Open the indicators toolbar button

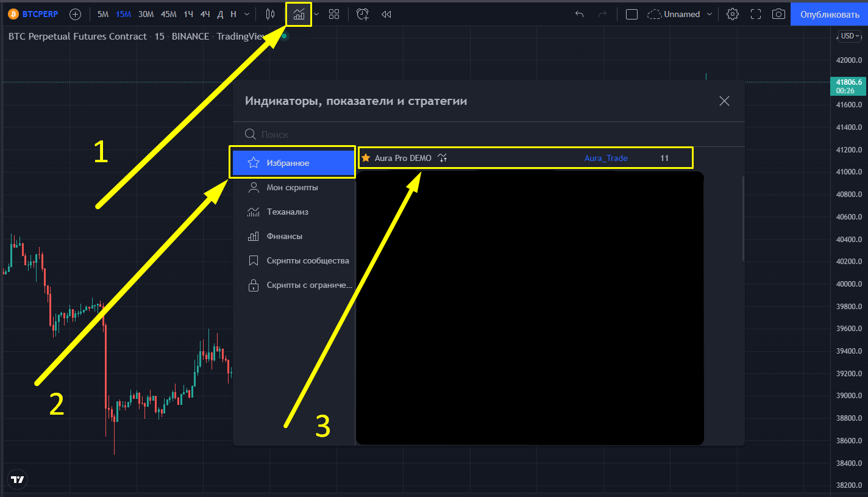299,14
